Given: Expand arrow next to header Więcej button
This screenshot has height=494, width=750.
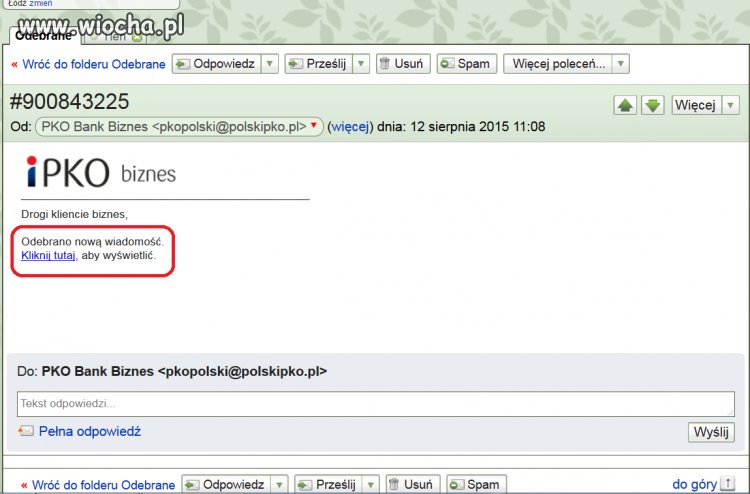Looking at the screenshot, I should 730,105.
